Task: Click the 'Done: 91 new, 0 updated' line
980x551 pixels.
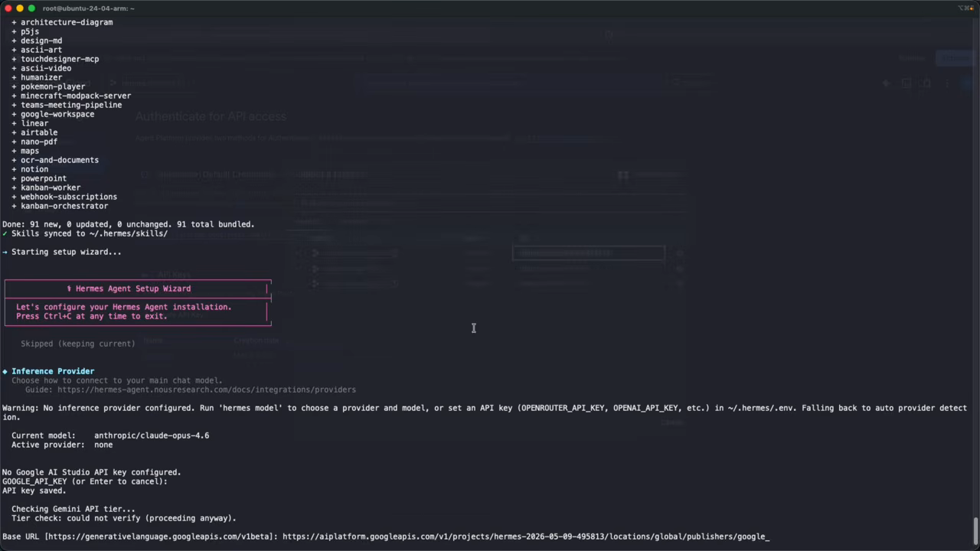Action: (129, 224)
